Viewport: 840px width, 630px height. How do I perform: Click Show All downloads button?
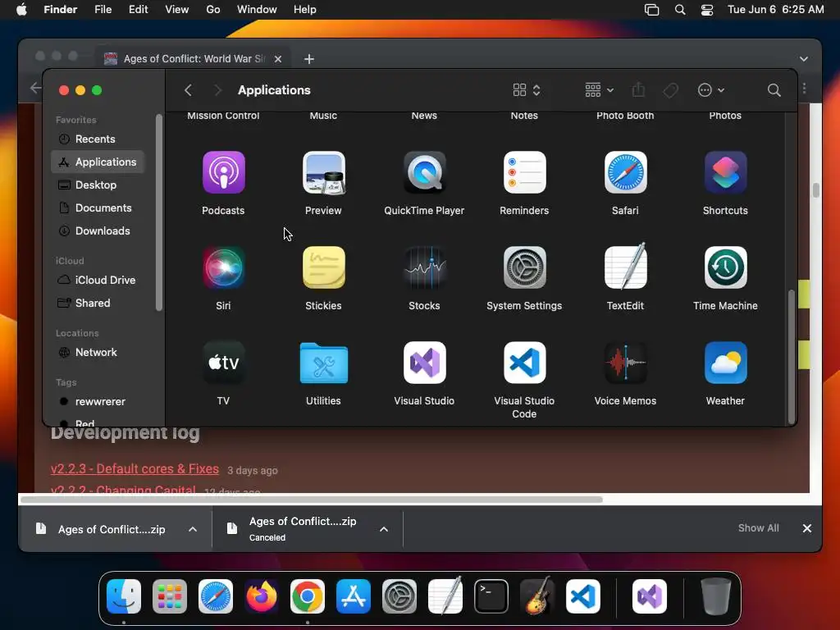tap(759, 528)
